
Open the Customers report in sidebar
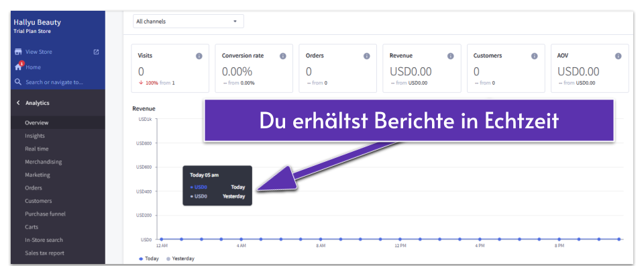point(38,201)
